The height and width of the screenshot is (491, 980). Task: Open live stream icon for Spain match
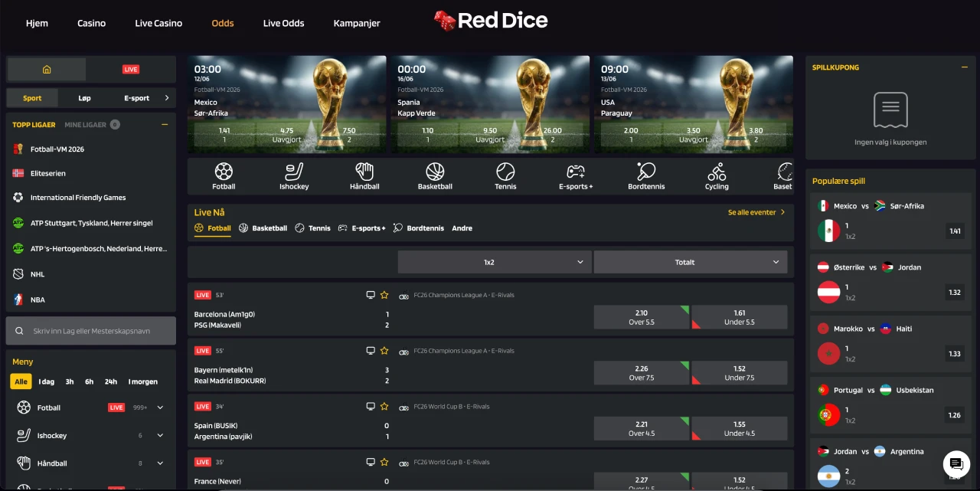(x=371, y=407)
